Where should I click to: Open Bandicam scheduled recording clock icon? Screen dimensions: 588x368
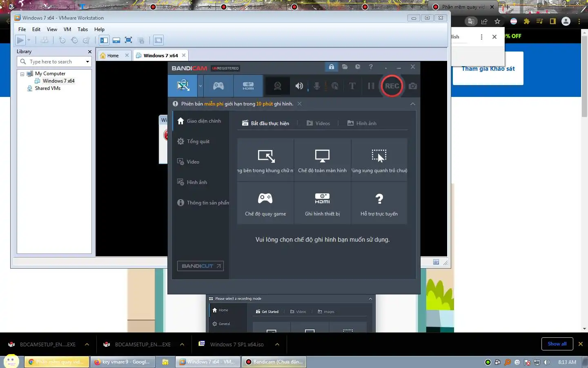click(x=358, y=67)
